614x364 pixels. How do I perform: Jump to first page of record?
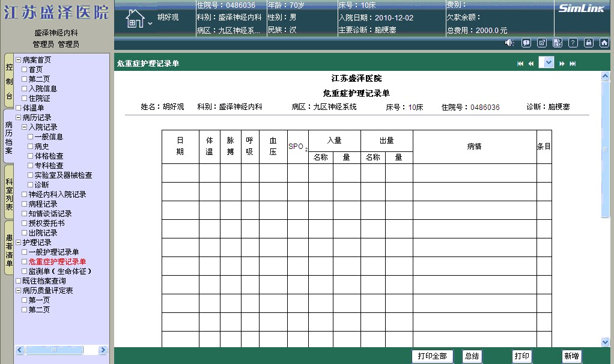[520, 64]
